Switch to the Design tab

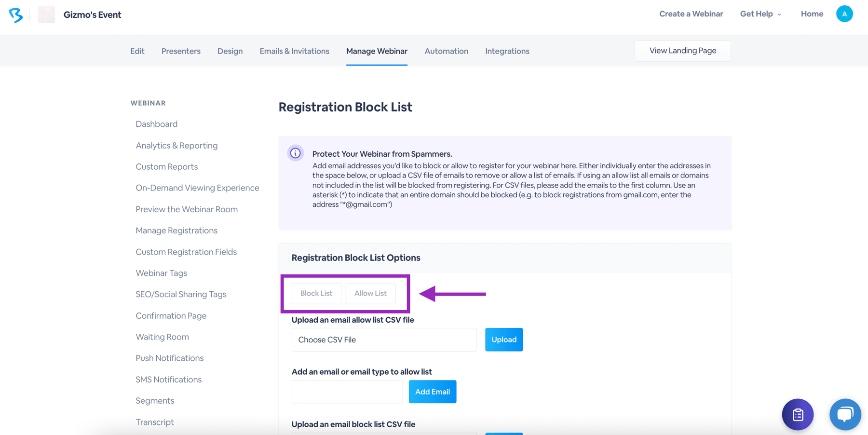230,51
